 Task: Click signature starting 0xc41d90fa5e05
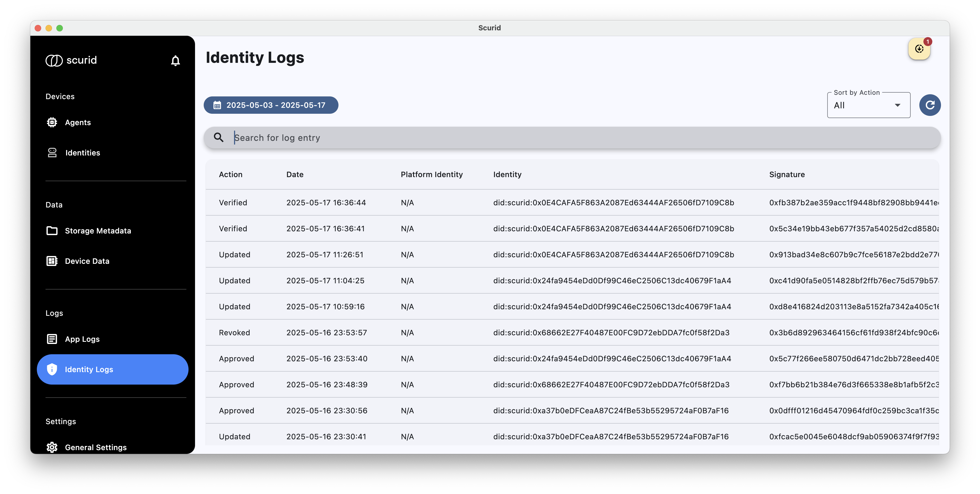(x=854, y=280)
